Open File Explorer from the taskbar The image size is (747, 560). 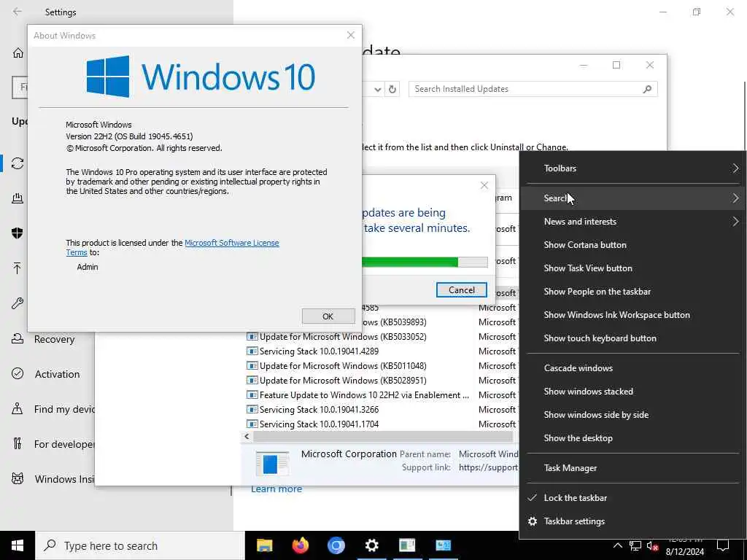(264, 545)
